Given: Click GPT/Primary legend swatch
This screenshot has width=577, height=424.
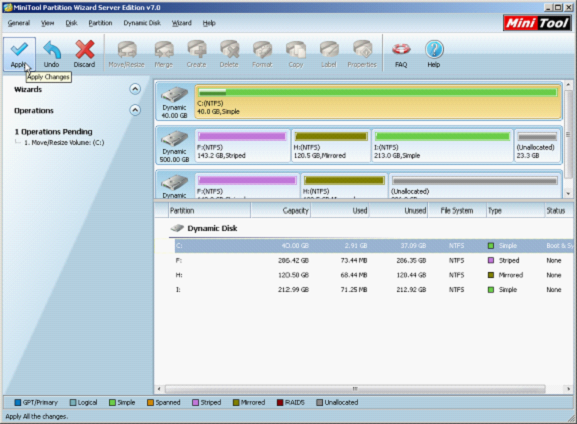Looking at the screenshot, I should coord(18,402).
